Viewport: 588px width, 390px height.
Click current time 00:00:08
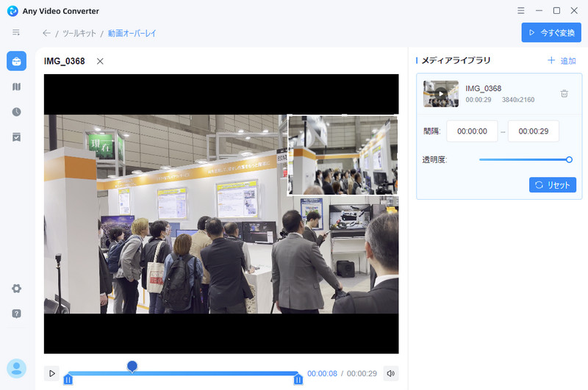tap(322, 374)
